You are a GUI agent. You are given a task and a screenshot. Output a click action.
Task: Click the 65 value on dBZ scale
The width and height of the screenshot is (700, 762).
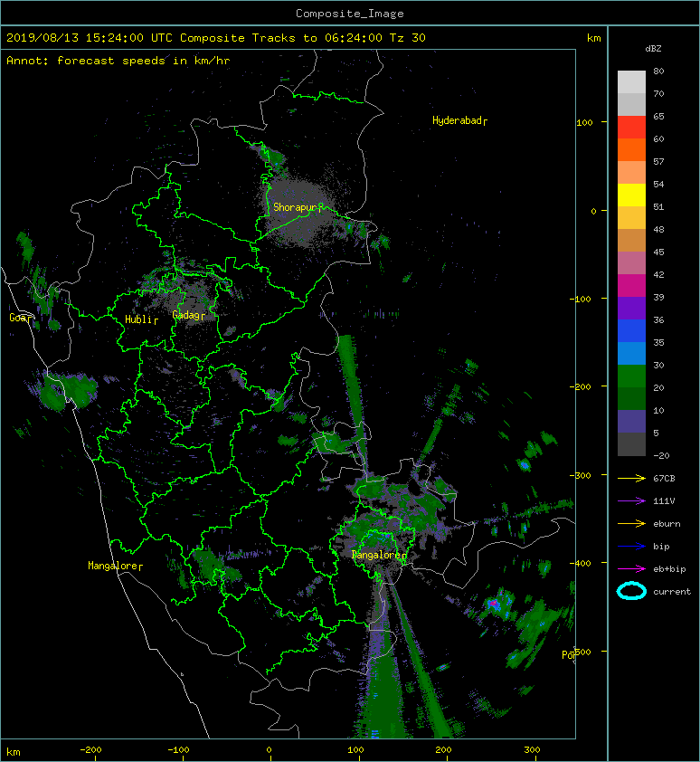coord(658,116)
